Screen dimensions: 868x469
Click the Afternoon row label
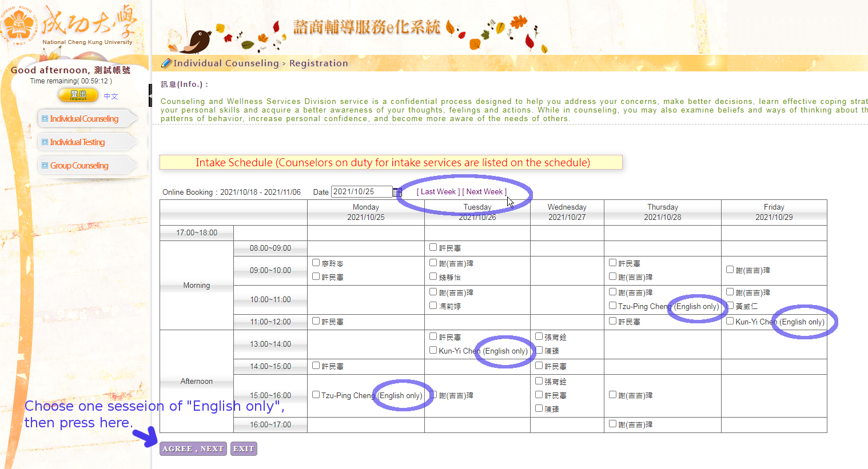pyautogui.click(x=197, y=382)
